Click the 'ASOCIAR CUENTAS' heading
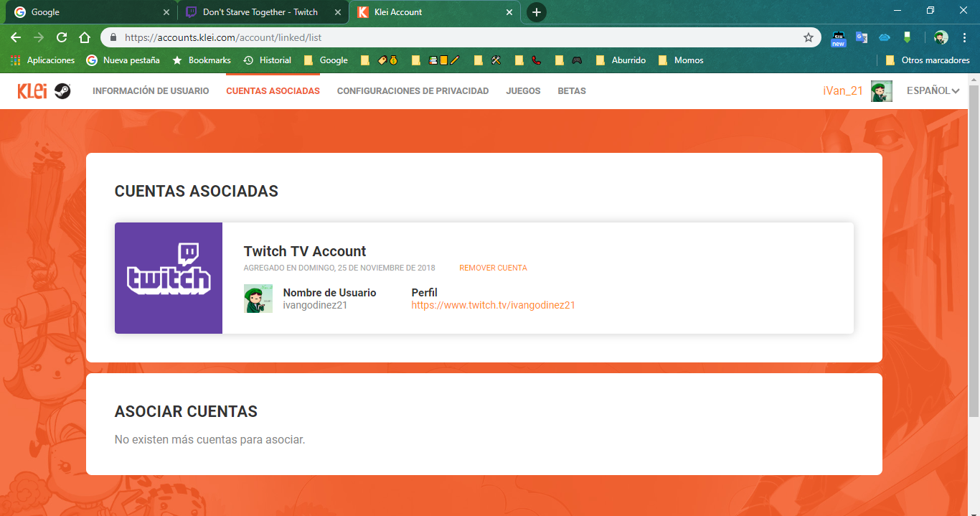Screen dimensions: 980x516 click(186, 411)
